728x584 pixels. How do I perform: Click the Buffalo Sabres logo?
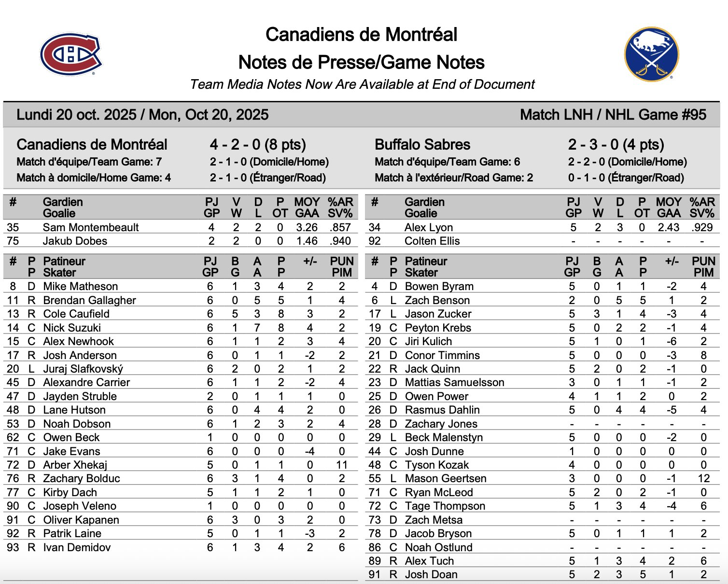coord(651,54)
